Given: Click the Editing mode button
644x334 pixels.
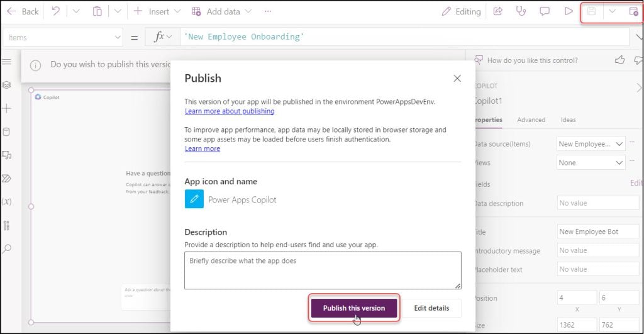Looking at the screenshot, I should pos(461,11).
